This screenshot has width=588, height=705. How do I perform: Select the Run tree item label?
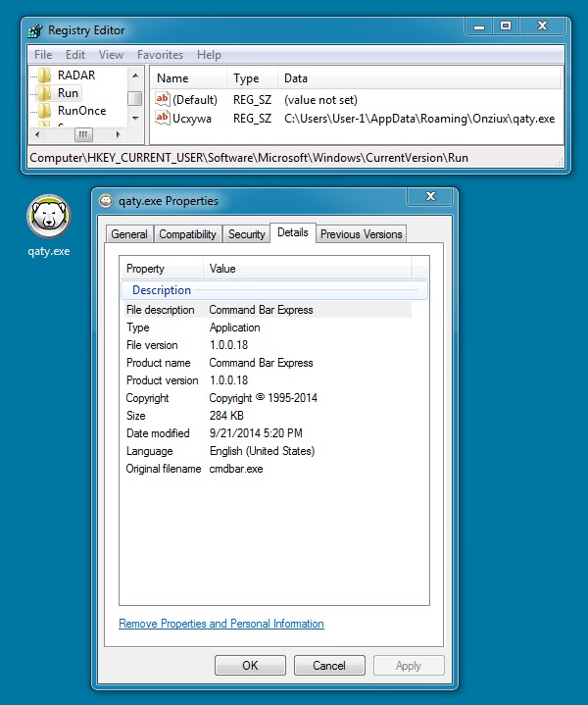[x=69, y=93]
